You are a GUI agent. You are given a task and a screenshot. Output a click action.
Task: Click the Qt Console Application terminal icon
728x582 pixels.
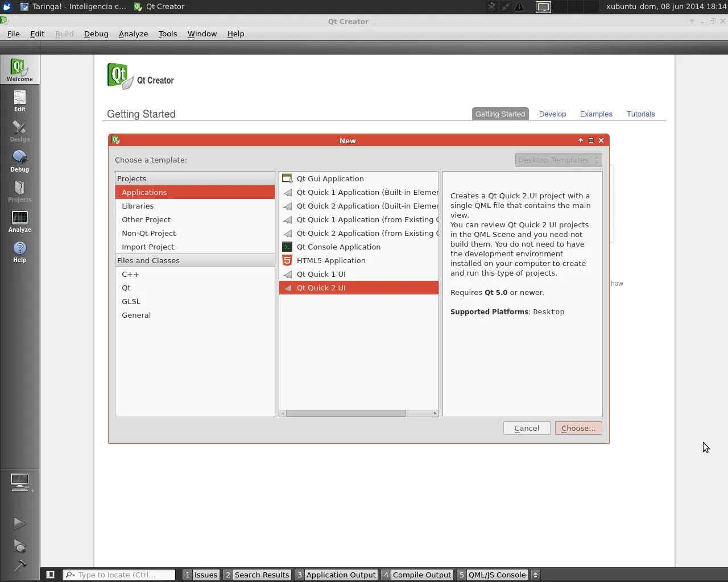coord(287,247)
